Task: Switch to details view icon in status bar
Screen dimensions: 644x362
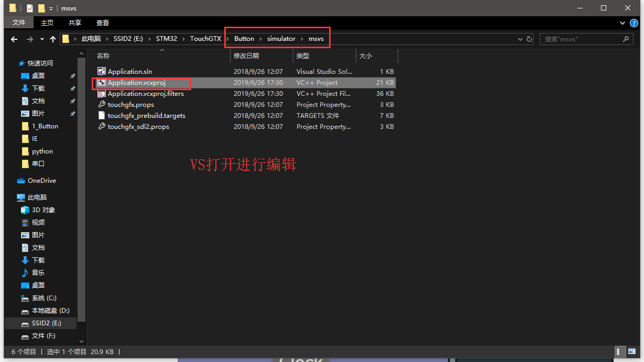Action: tap(619, 352)
